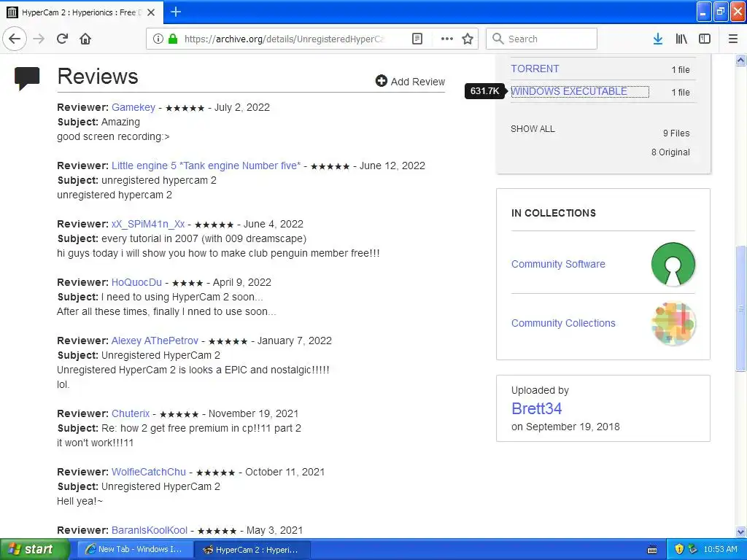This screenshot has height=560, width=747.
Task: Open page actions three-dot menu
Action: click(x=447, y=39)
